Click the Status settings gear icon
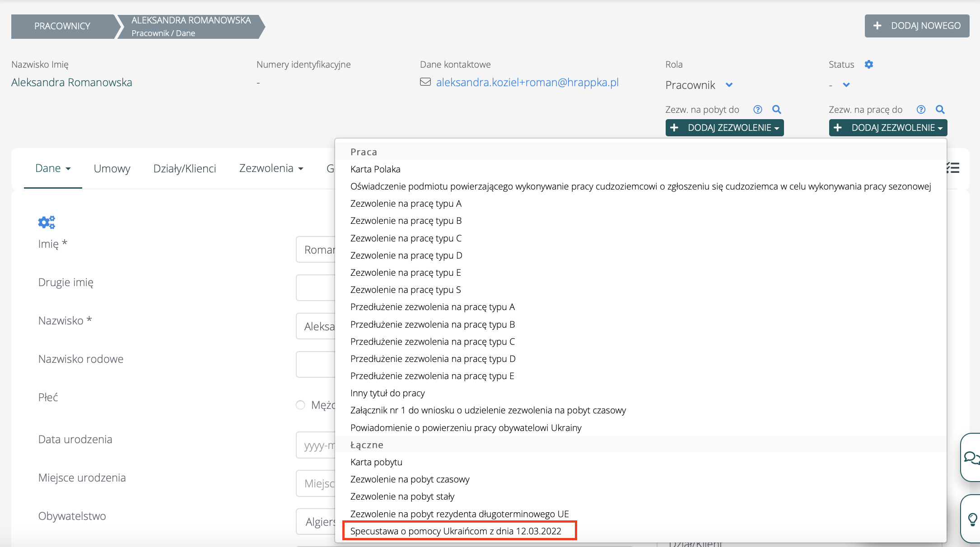Viewport: 980px width, 547px height. pos(868,65)
